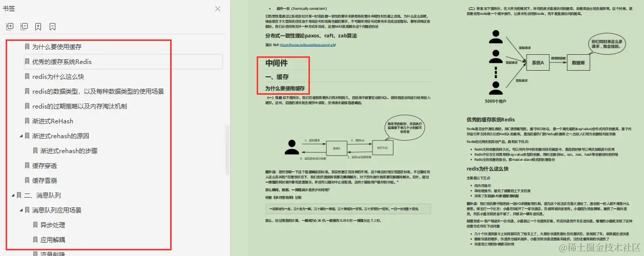The image size is (644, 256).
Task: Select bookmark 优秀的缓存系统Redis
Action: click(x=62, y=61)
